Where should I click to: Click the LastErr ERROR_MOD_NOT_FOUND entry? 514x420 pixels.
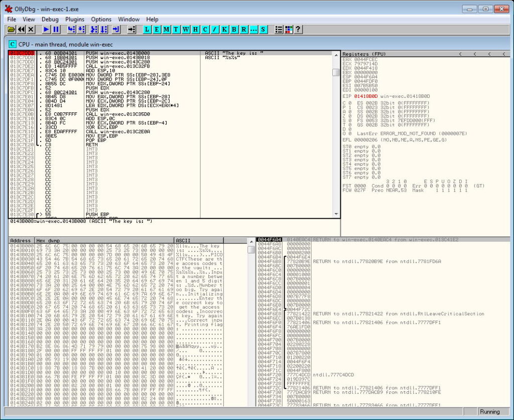412,133
